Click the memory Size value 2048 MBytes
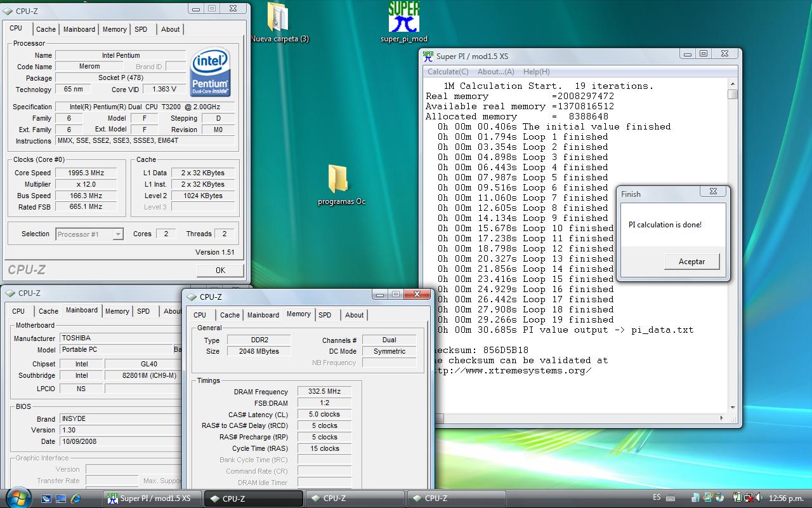The width and height of the screenshot is (812, 508). [258, 351]
